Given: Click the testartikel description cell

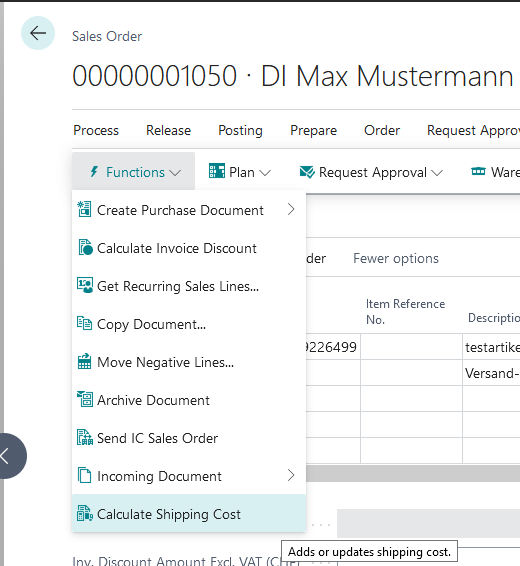Looking at the screenshot, I should pyautogui.click(x=491, y=347).
